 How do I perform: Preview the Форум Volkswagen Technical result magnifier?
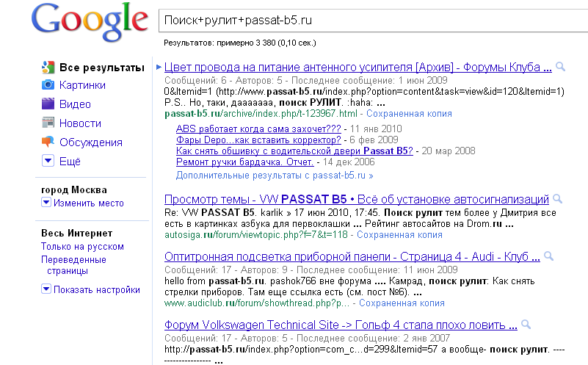(526, 325)
